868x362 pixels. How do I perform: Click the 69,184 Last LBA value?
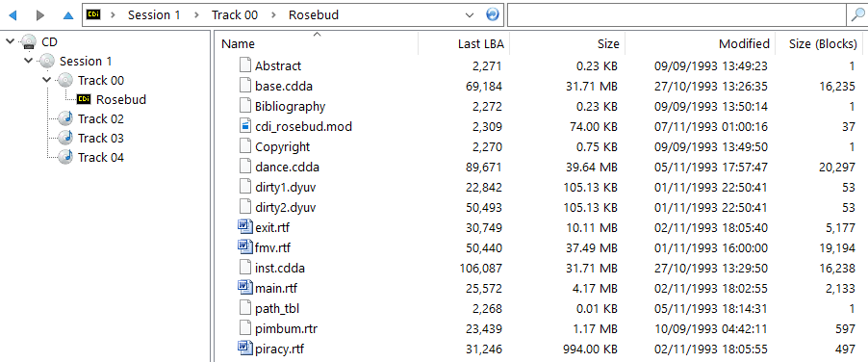tap(484, 86)
